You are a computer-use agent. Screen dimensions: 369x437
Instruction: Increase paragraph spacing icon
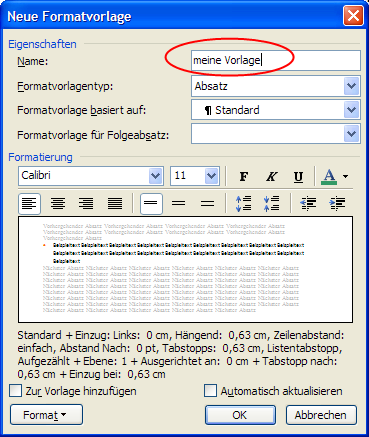pyautogui.click(x=244, y=203)
